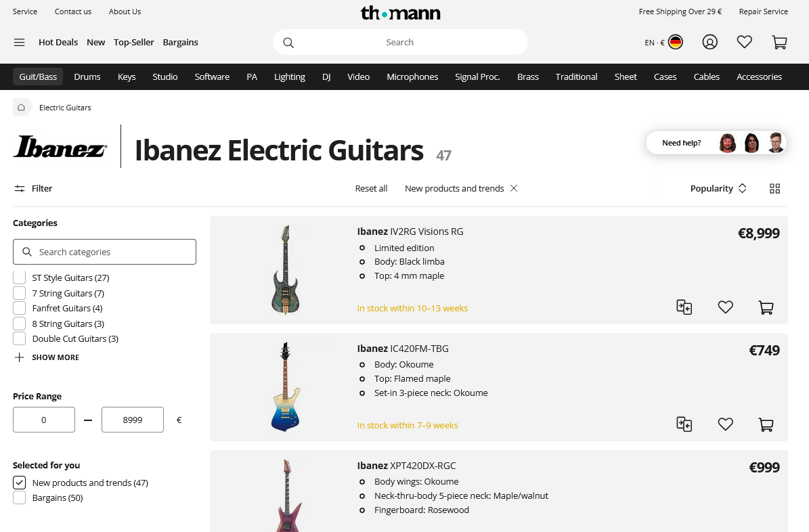Open the user account icon
Image resolution: width=809 pixels, height=532 pixels.
pos(709,42)
